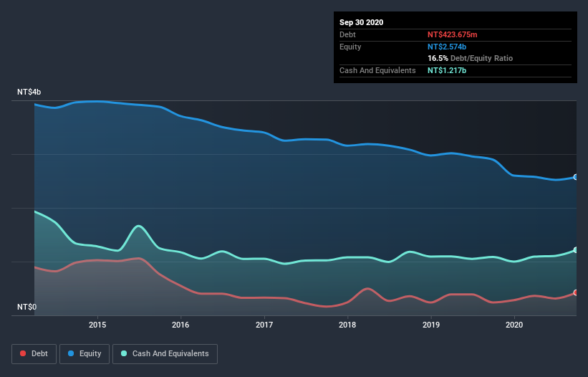Toggle the Equity legend button
Image resolution: width=588 pixels, height=377 pixels.
85,354
